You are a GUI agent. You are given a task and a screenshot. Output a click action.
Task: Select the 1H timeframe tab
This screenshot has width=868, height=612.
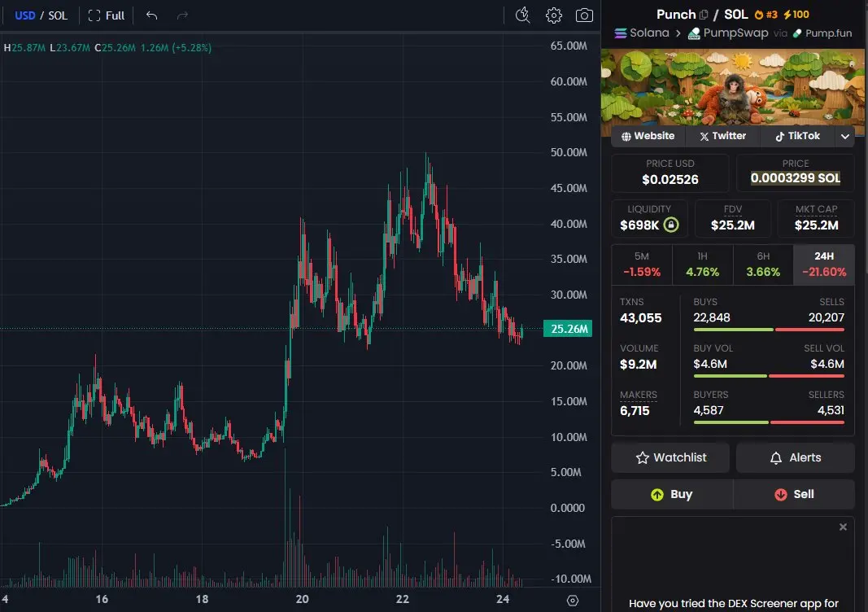pos(703,264)
